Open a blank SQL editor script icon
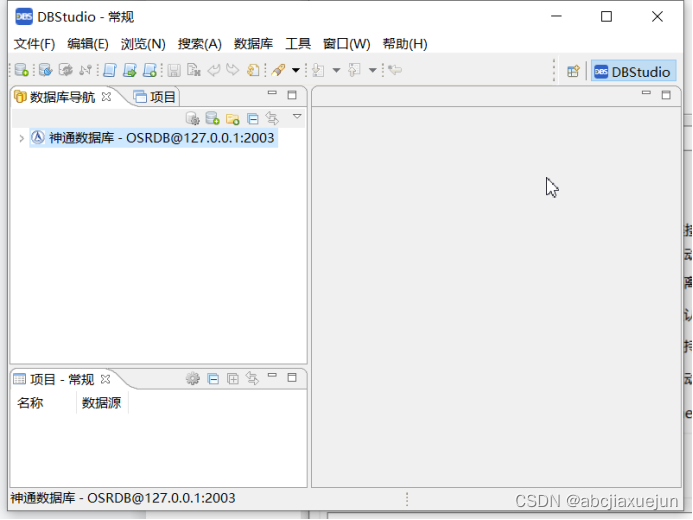 click(x=110, y=70)
